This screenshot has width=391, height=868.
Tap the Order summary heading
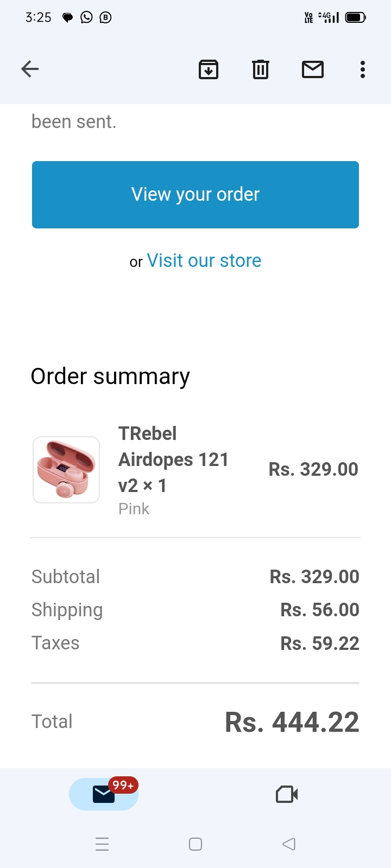pos(110,376)
